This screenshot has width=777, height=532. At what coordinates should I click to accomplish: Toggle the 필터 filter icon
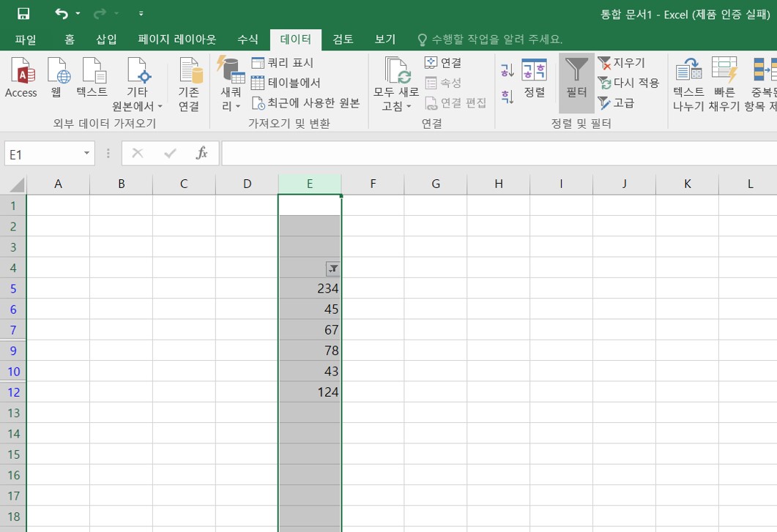(576, 82)
